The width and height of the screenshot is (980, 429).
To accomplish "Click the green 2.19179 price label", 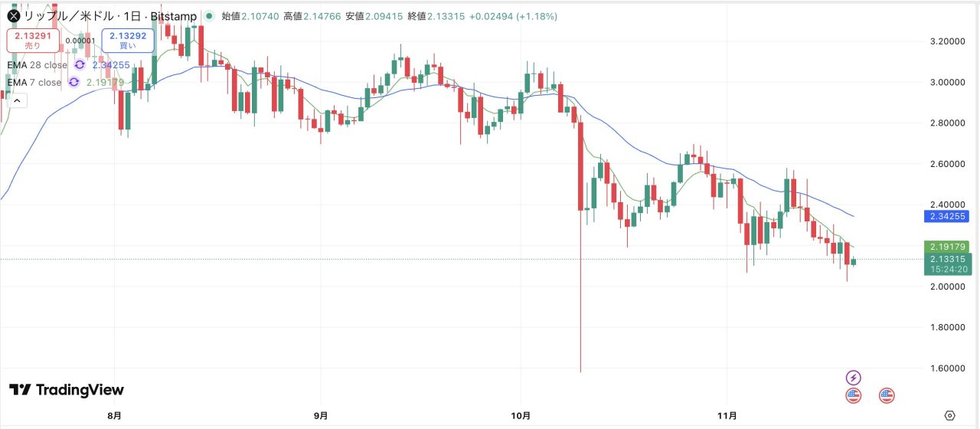I will [949, 247].
